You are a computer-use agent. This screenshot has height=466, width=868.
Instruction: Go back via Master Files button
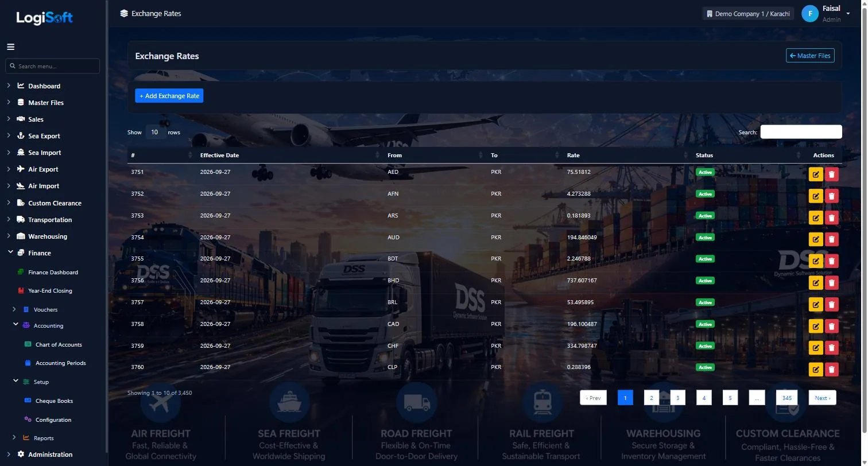pos(810,56)
